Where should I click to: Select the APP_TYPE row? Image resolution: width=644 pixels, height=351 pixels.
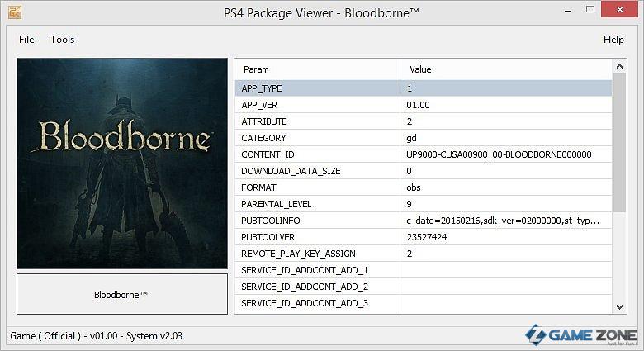(424, 88)
